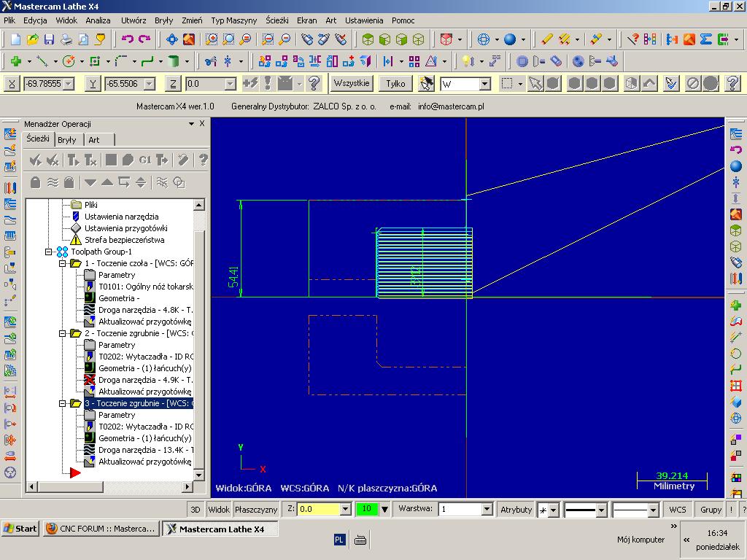The width and height of the screenshot is (747, 560).
Task: Click the Print icon
Action: (66, 39)
